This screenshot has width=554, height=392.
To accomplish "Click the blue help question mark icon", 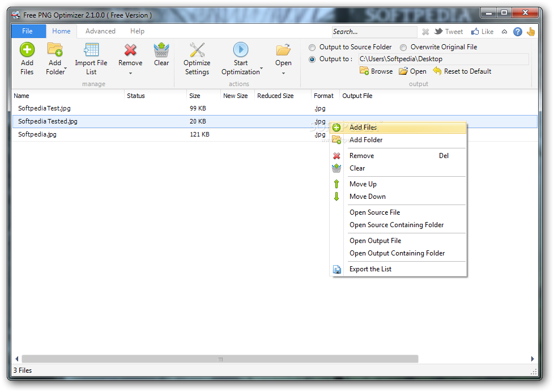I will [518, 32].
